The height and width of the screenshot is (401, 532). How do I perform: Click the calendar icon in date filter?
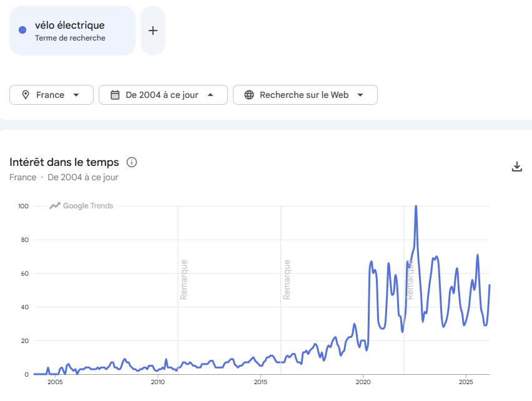pyautogui.click(x=115, y=95)
